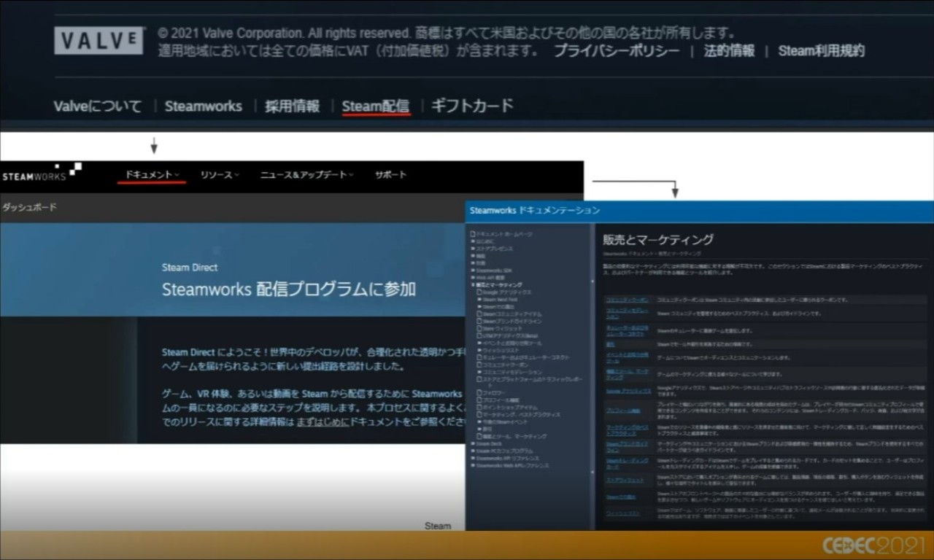The image size is (934, 560).
Task: Click the page icon beside Google アナリティクス in tree
Action: [479, 292]
